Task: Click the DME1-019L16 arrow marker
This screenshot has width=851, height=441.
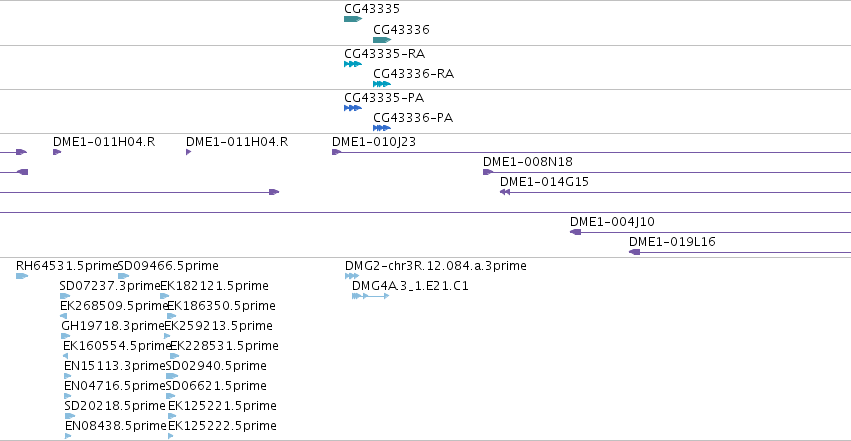Action: tap(634, 252)
